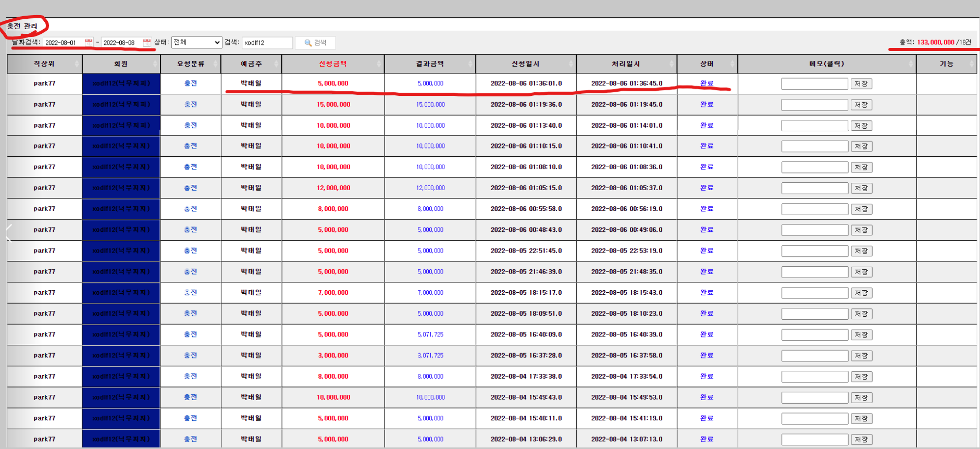Sort by the 요청분류 column sort arrows
Screen dimensions: 980x449
[216, 64]
